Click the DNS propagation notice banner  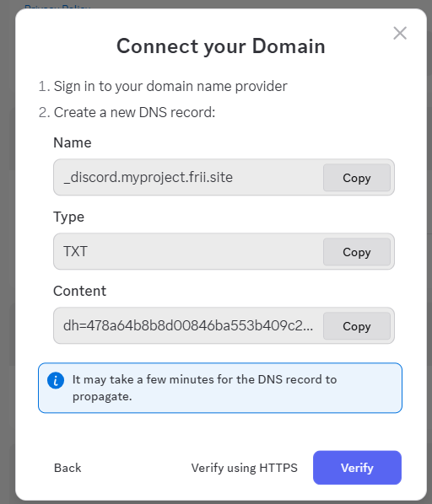(x=220, y=388)
